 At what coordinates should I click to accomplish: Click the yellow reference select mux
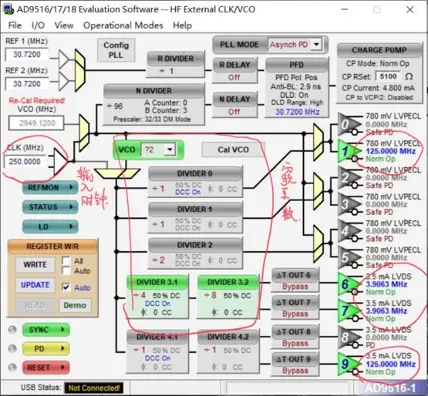pyautogui.click(x=80, y=70)
